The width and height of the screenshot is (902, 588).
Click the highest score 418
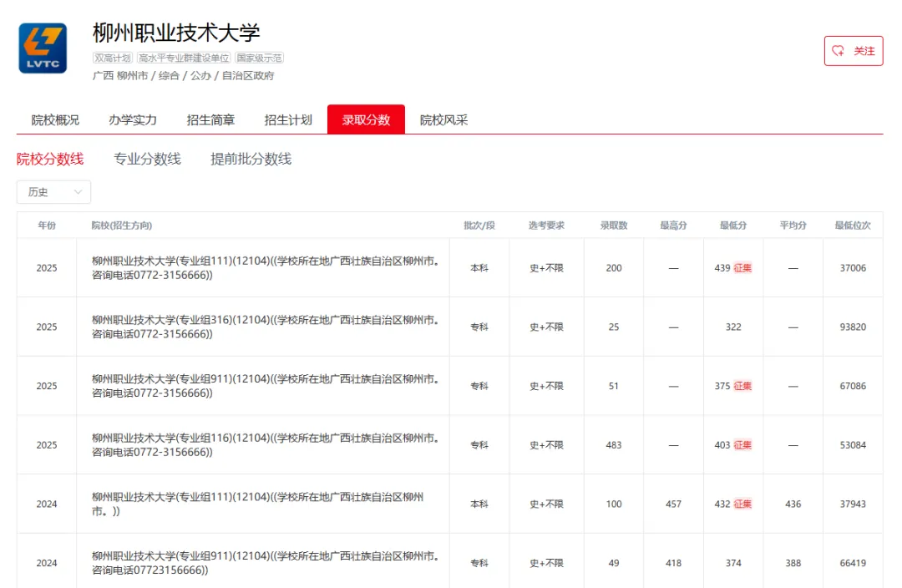pos(674,563)
